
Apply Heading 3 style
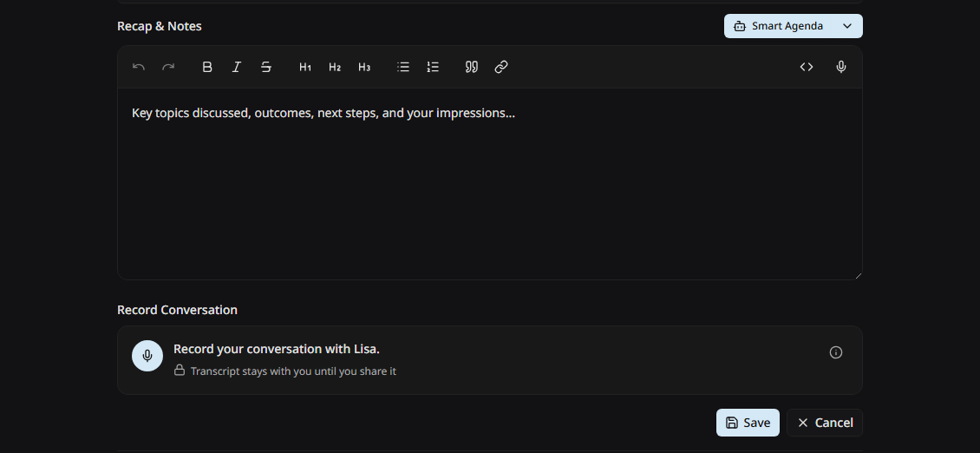click(363, 67)
